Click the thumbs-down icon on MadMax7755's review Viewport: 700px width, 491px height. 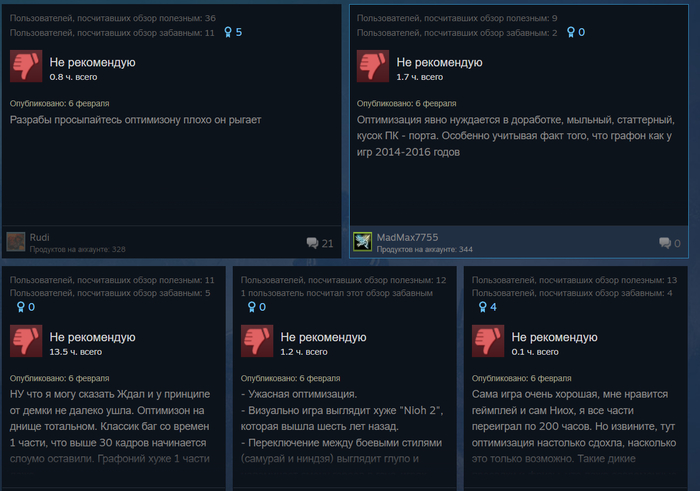373,66
